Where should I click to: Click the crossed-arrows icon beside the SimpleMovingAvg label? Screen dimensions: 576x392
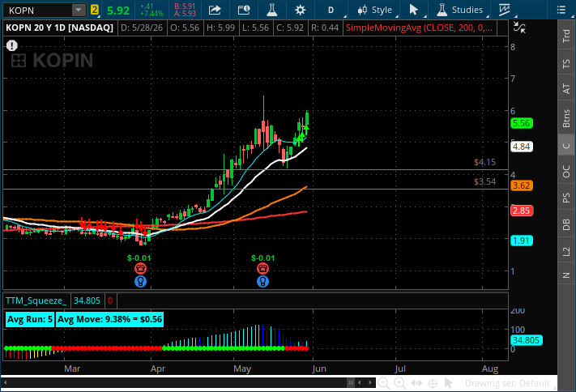tap(519, 28)
